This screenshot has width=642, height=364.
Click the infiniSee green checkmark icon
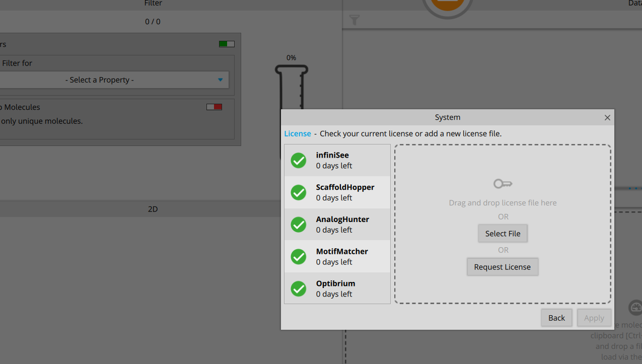299,161
